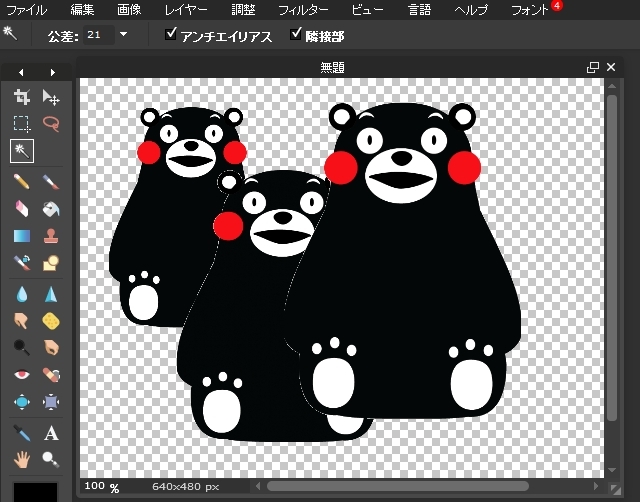Open the フィルター menu
Screen dimensions: 640x502
(x=303, y=9)
